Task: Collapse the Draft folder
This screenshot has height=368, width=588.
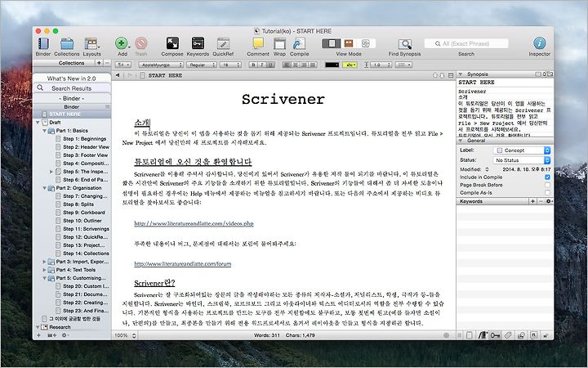Action: coord(38,123)
